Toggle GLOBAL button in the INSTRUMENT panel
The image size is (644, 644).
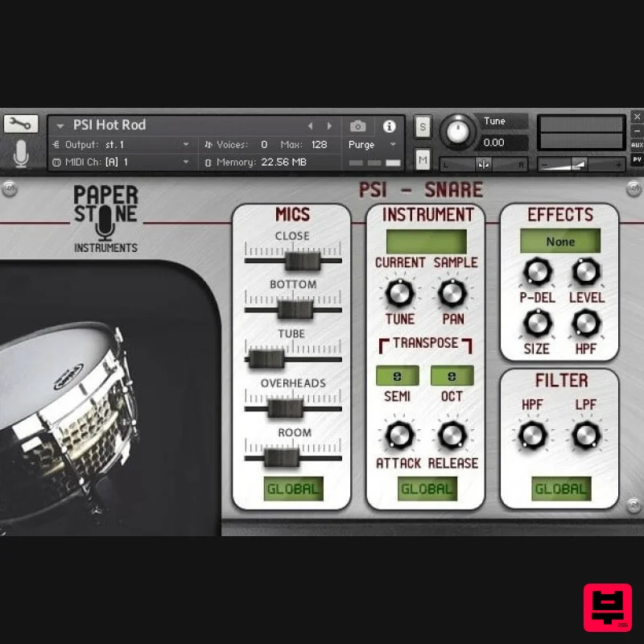427,489
